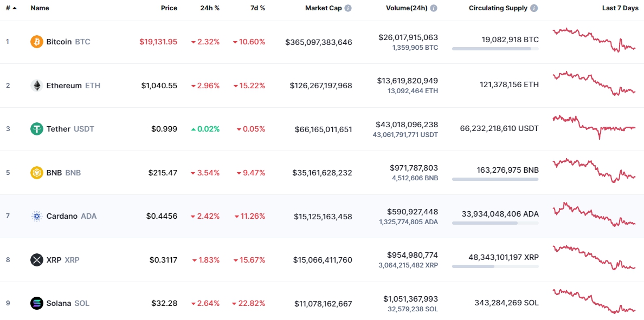Click Bitcoin circulating supply progress bar
Image resolution: width=644 pixels, height=320 pixels.
[495, 49]
